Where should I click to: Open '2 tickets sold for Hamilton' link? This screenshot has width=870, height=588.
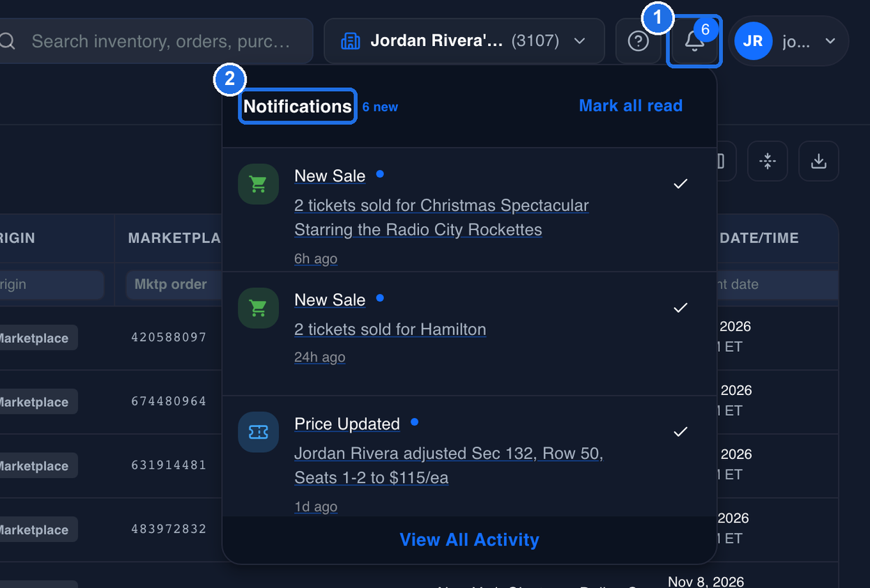pyautogui.click(x=390, y=329)
